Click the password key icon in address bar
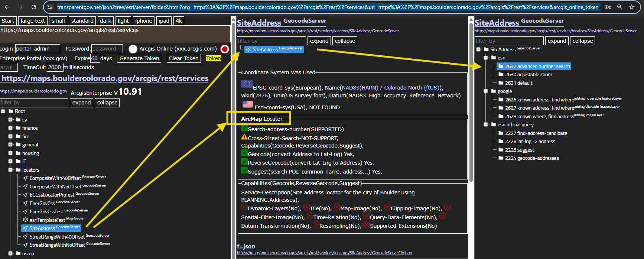 coord(608,7)
